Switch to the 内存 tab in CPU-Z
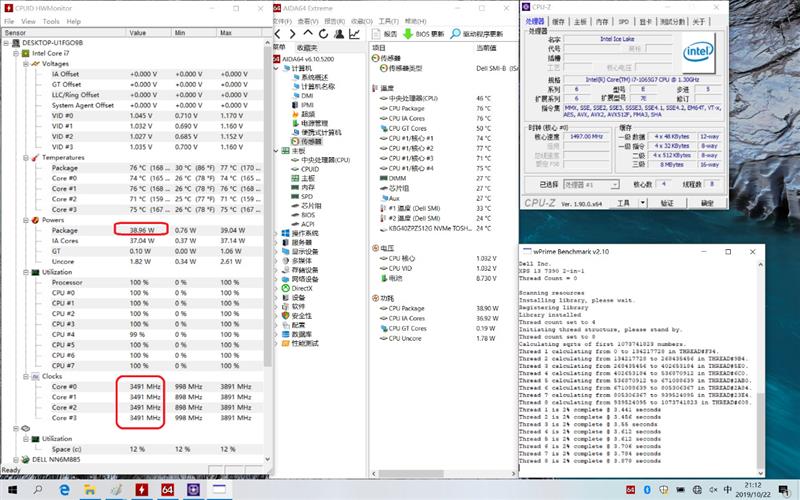 602,21
